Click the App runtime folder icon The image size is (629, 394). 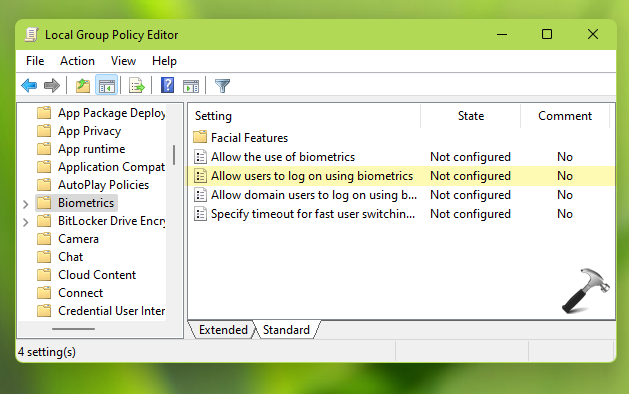coord(44,149)
